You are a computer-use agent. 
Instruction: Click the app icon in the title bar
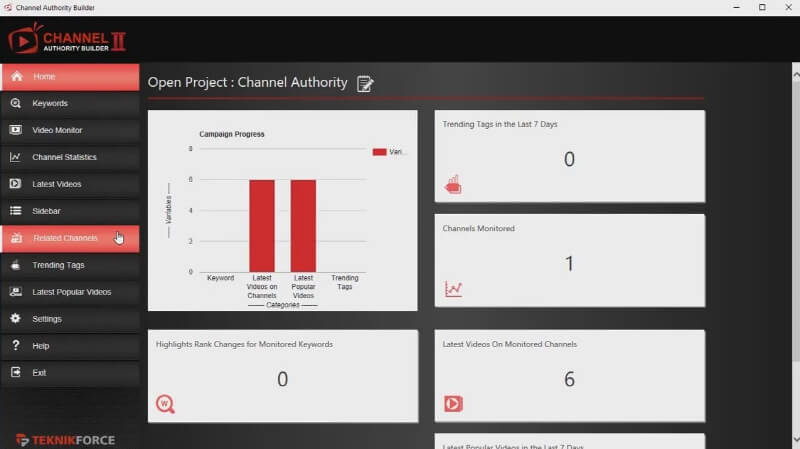(x=8, y=8)
